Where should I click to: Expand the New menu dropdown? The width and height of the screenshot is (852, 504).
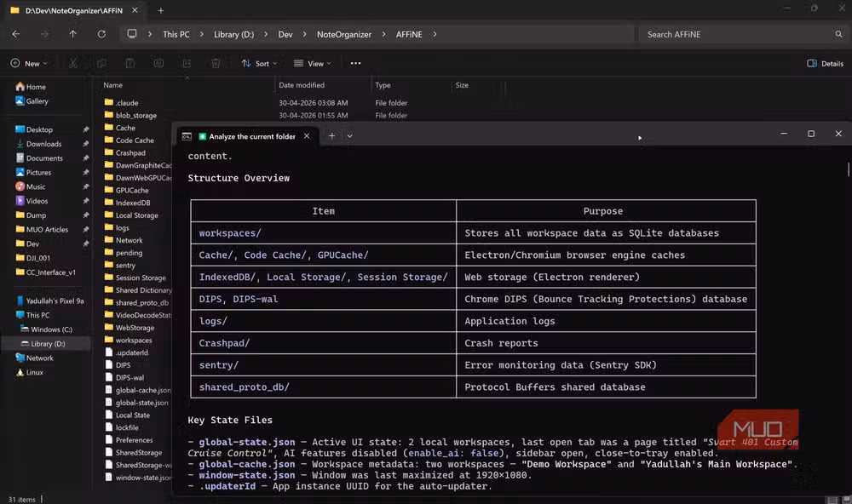coord(30,63)
